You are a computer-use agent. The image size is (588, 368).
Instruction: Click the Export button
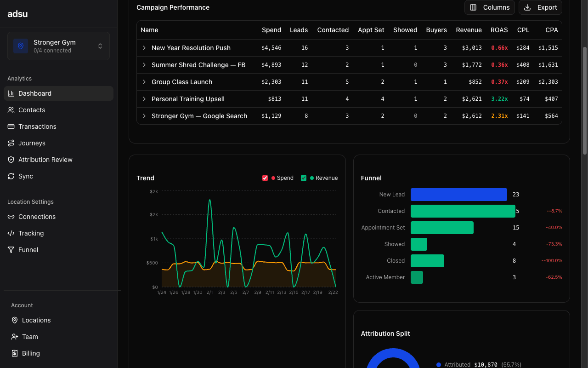point(540,7)
